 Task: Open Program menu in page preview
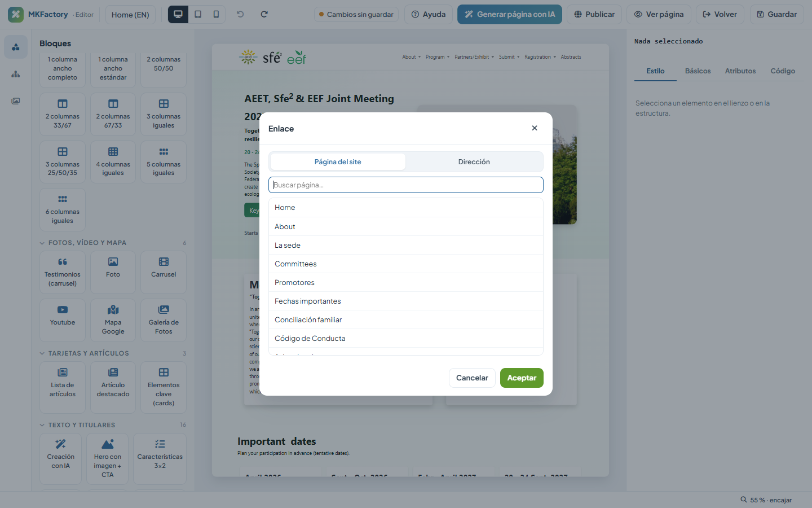[x=438, y=57]
